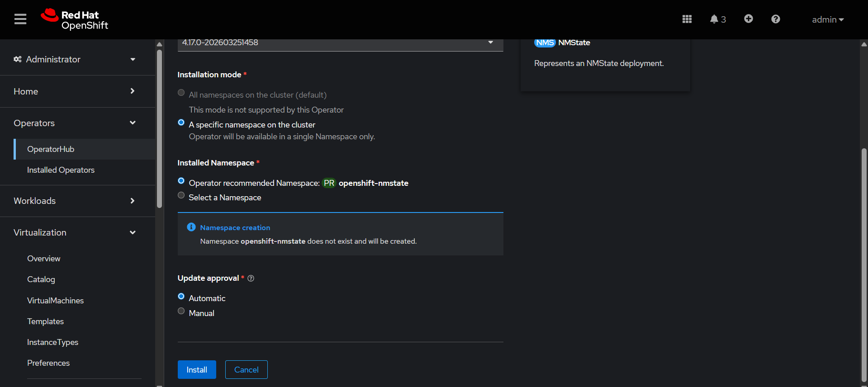
Task: Click the Cancel button
Action: click(246, 370)
